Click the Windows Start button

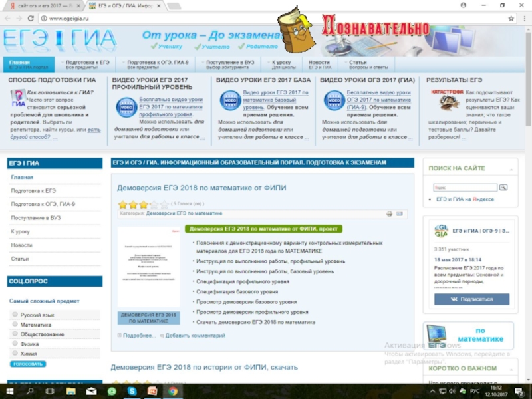pos(9,392)
